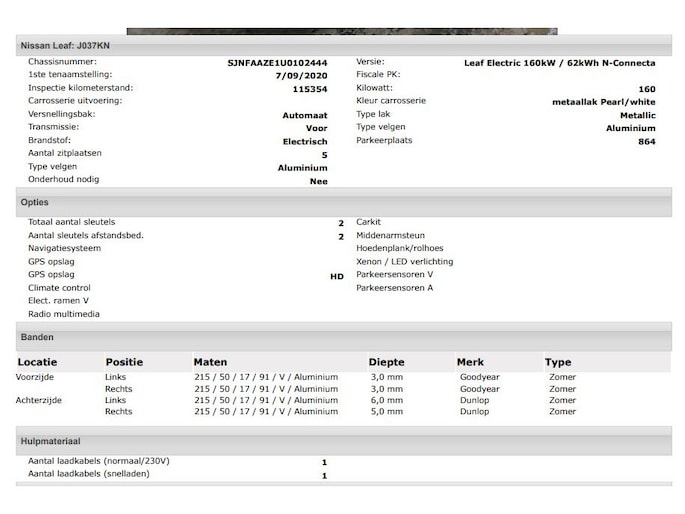Click the Maten column header
The image size is (685, 514).
coord(210,362)
